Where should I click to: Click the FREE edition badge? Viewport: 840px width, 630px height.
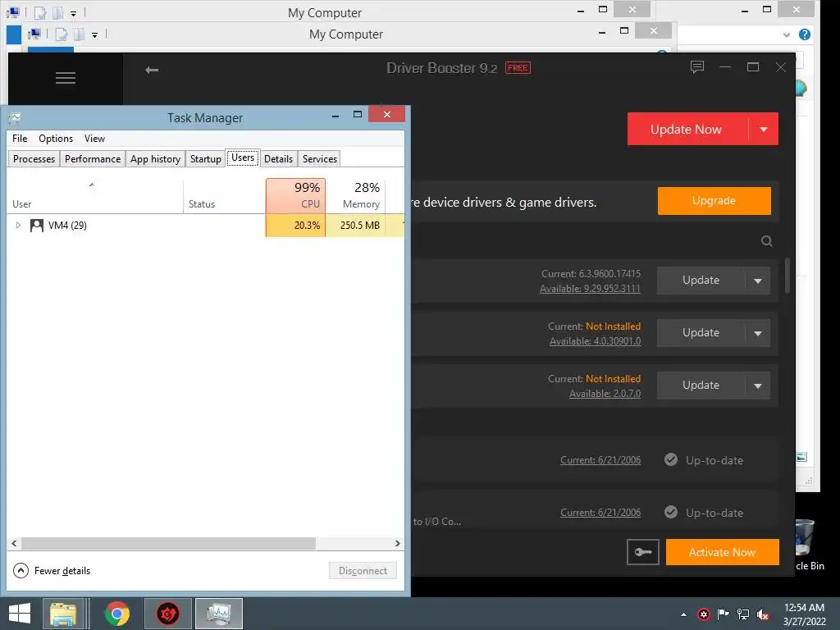518,68
